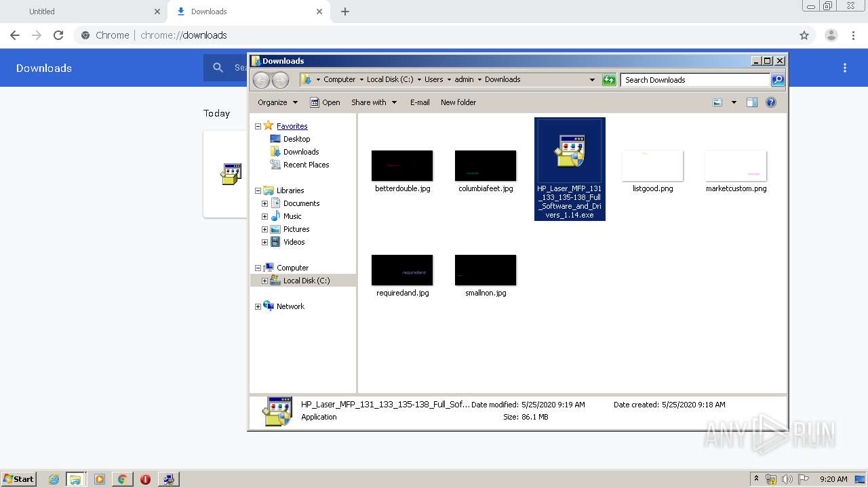Expand Local Disk (C:) node

[264, 281]
